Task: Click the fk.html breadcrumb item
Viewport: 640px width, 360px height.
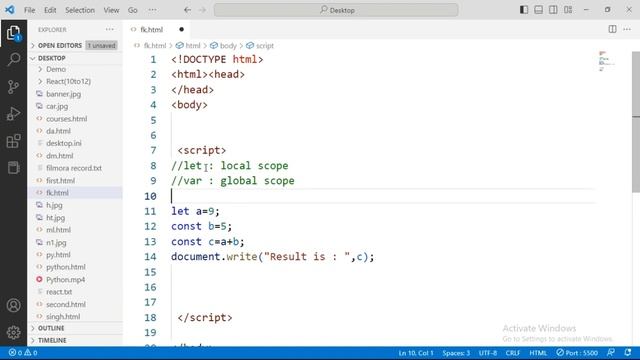Action: 150,46
